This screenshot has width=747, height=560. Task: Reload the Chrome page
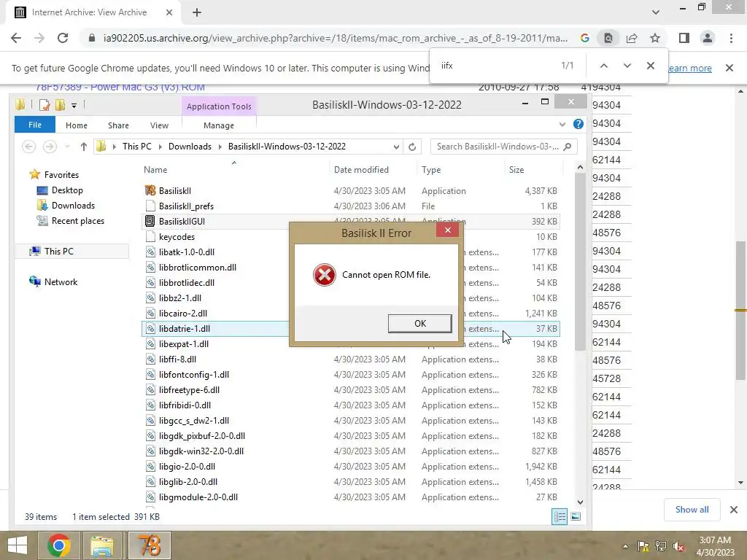[63, 38]
